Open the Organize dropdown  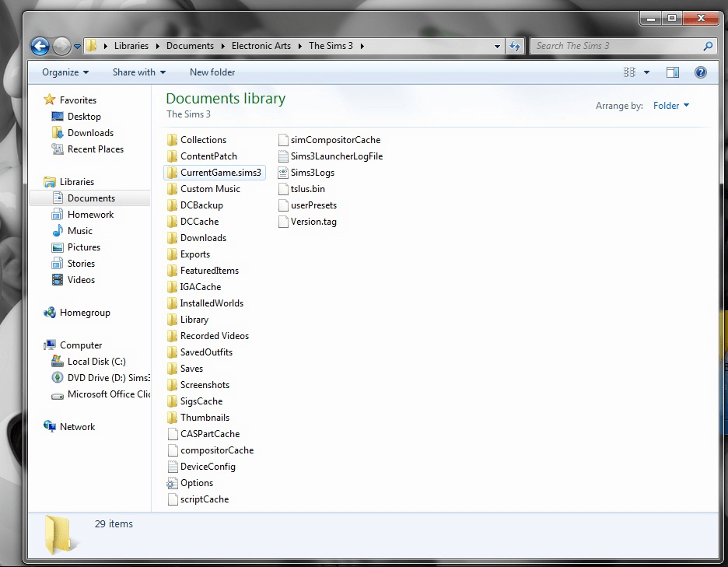point(65,72)
